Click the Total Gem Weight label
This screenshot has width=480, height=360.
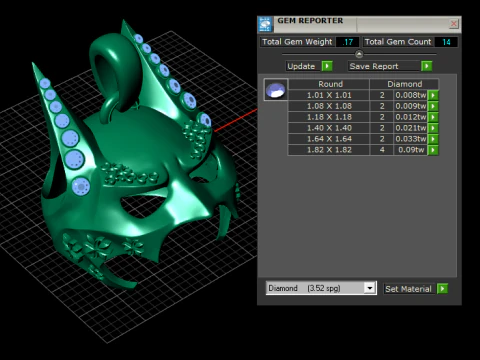(297, 42)
